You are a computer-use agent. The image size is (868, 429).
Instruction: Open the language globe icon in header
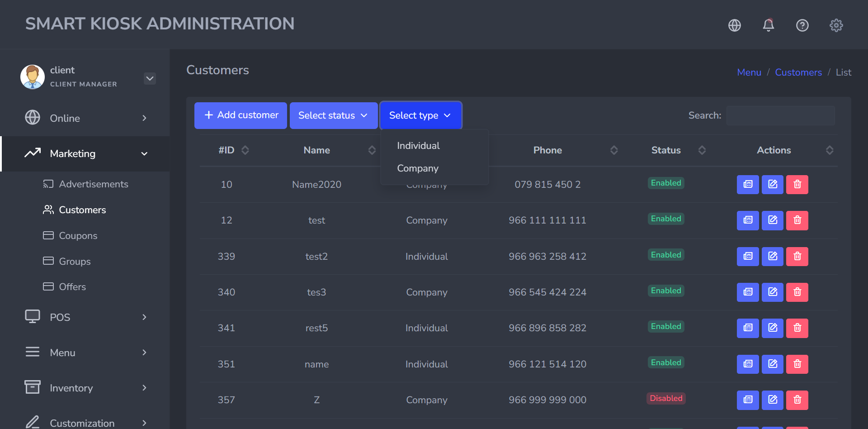[x=735, y=25]
